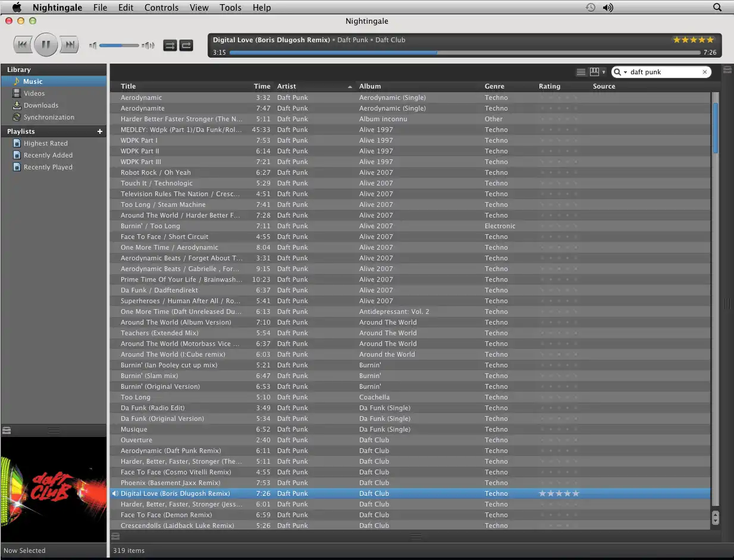734x560 pixels.
Task: Mute using the low-volume speaker icon
Action: pos(93,45)
